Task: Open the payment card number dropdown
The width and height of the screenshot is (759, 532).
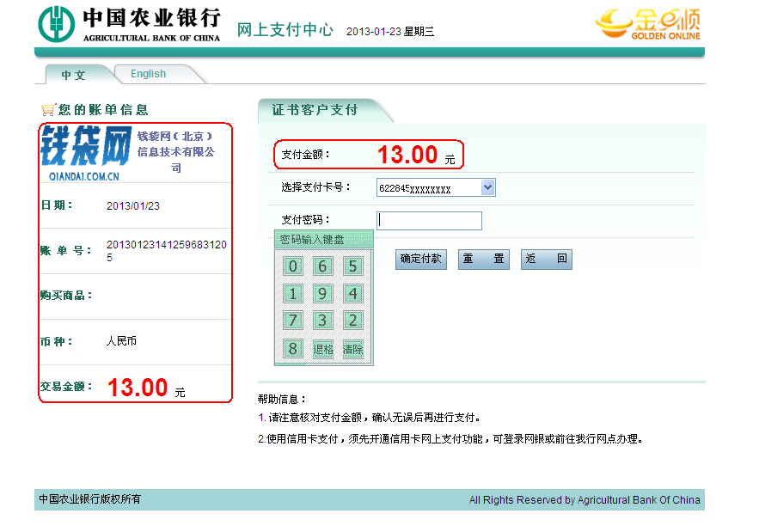Action: tap(488, 187)
